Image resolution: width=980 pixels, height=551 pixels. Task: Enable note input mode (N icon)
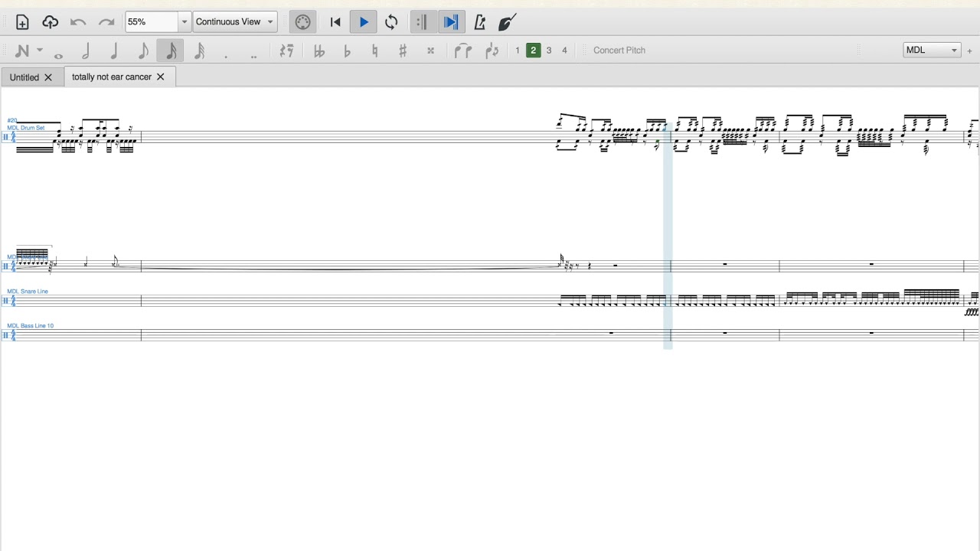(21, 51)
